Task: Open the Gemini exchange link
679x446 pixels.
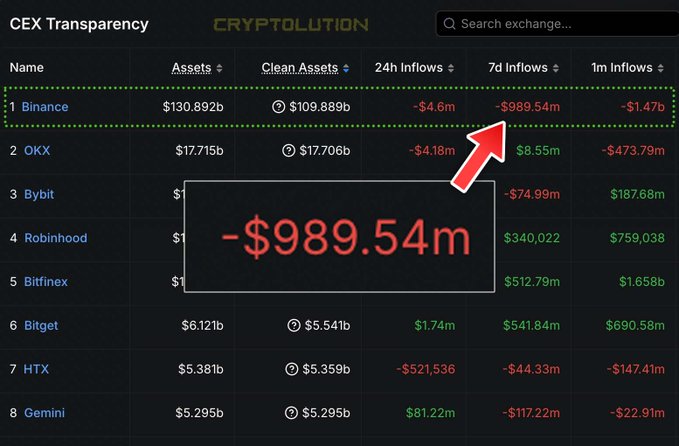Action: (x=44, y=413)
